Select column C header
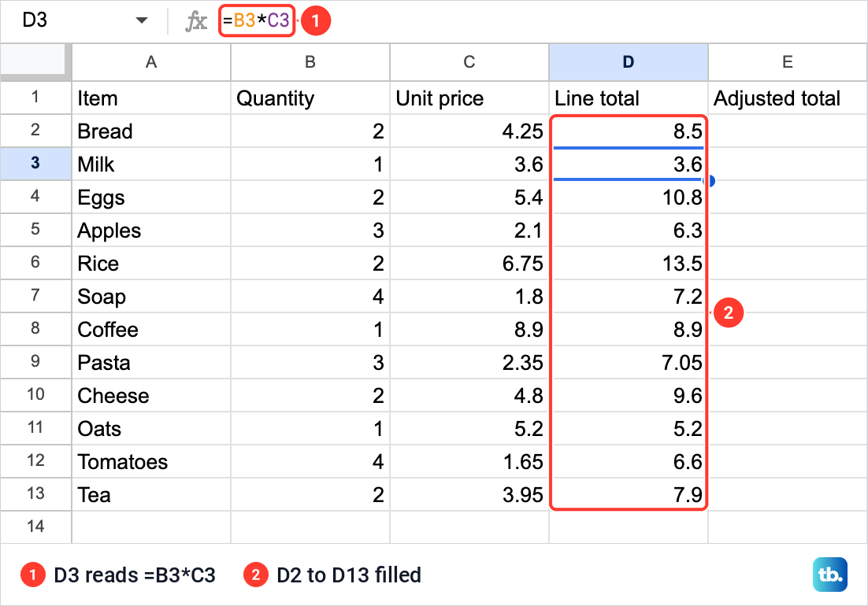 pyautogui.click(x=469, y=62)
